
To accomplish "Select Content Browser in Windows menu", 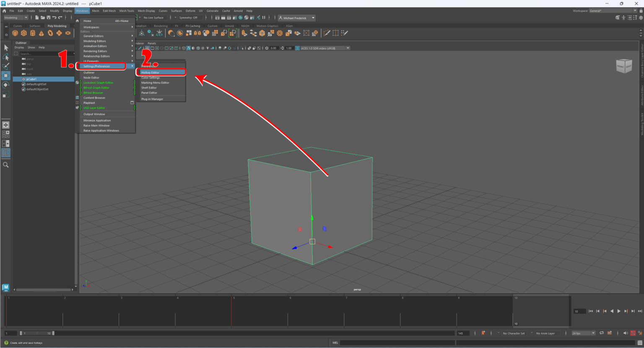I will (x=108, y=98).
